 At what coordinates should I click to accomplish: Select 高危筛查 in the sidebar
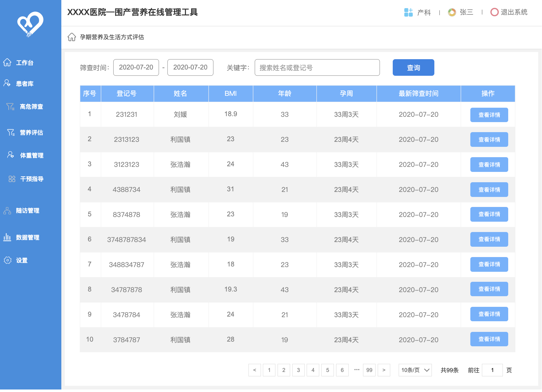[x=31, y=107]
